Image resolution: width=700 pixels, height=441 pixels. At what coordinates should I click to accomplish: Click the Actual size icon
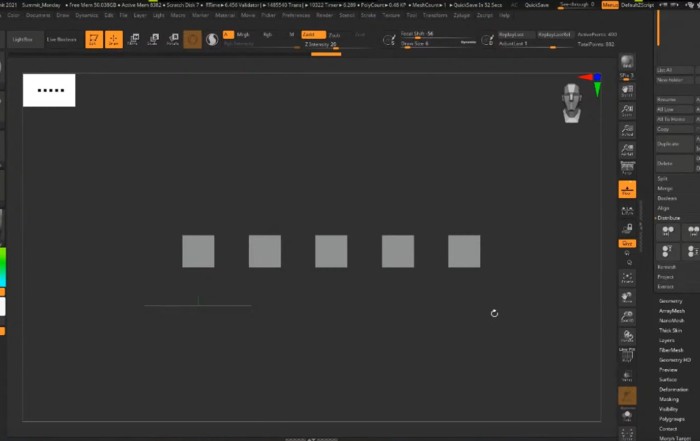(x=627, y=130)
